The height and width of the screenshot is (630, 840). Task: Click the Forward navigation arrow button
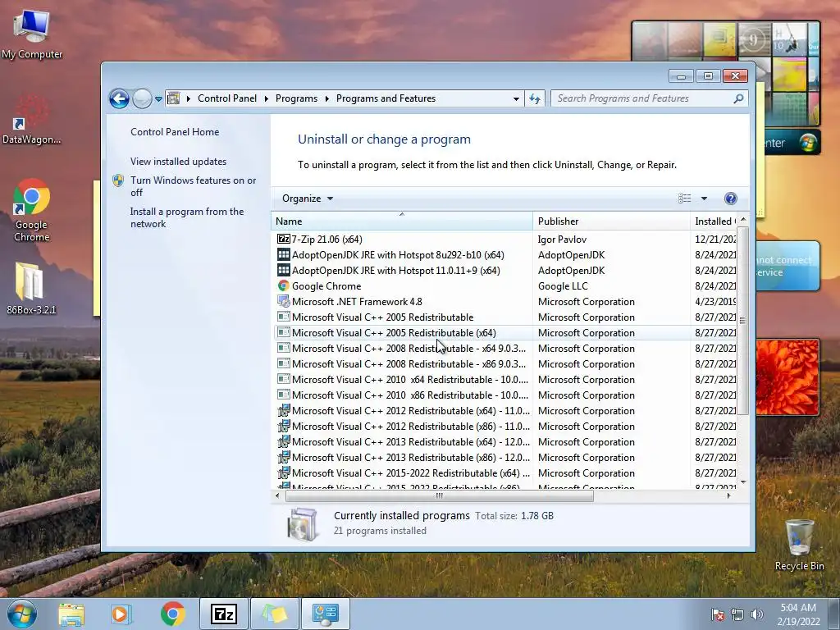click(142, 98)
